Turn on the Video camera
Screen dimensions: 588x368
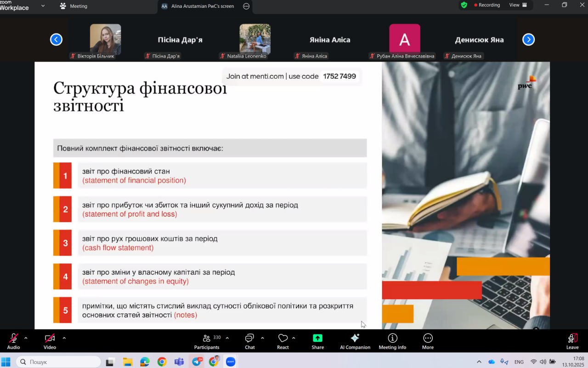(x=50, y=341)
